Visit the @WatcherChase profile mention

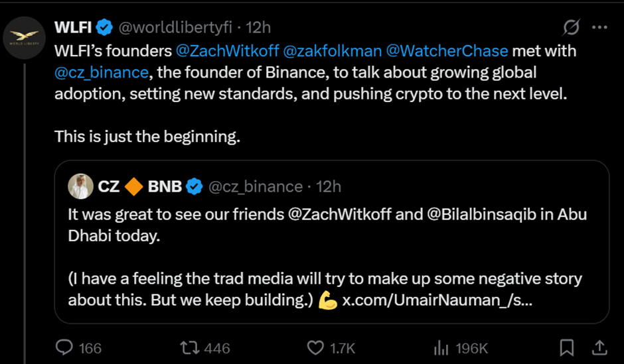446,50
